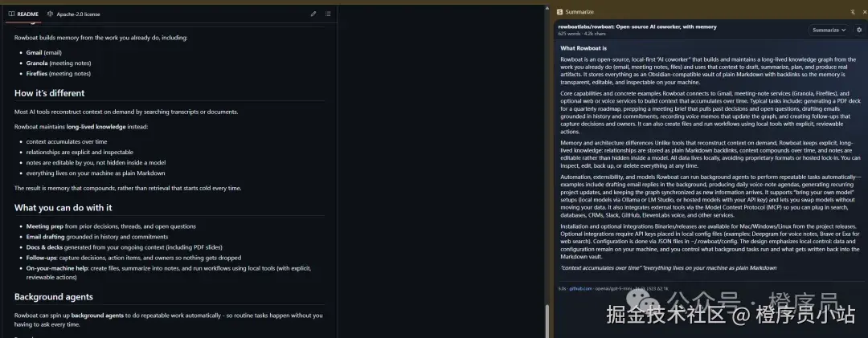Image resolution: width=868 pixels, height=338 pixels.
Task: Click 'Rowboat builds memory from the work' sentence
Action: [101, 38]
